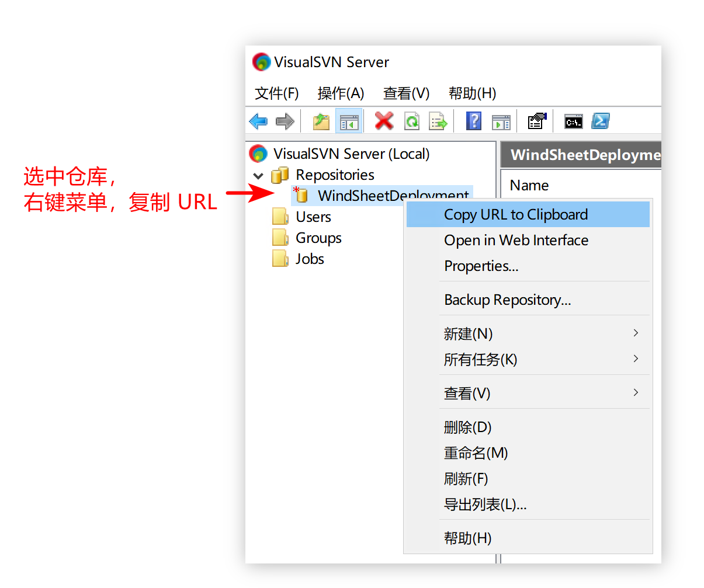This screenshot has height=588, width=704.
Task: Click the Back arrow toolbar icon
Action: (x=258, y=121)
